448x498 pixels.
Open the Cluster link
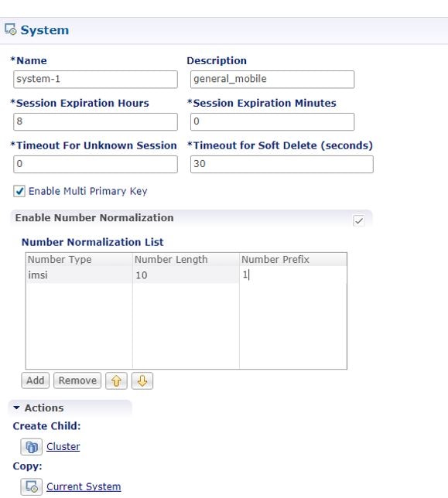tap(63, 446)
